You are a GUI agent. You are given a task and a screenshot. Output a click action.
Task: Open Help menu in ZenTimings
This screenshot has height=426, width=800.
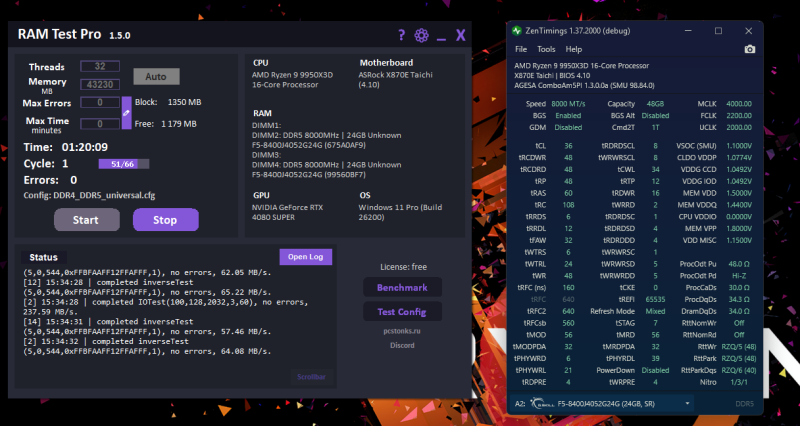point(573,49)
